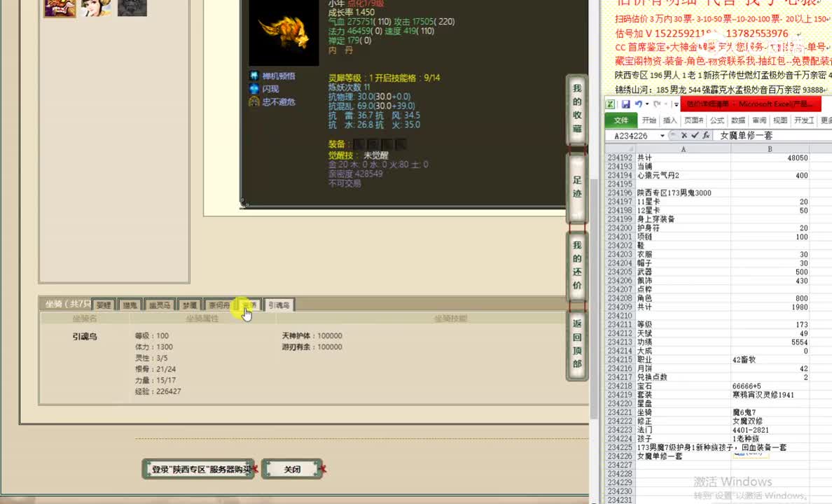Click the 禅机顿悟 skill icon
The height and width of the screenshot is (504, 832).
click(254, 76)
